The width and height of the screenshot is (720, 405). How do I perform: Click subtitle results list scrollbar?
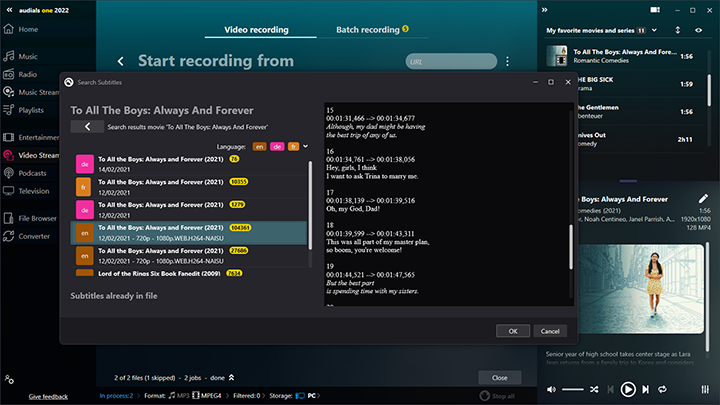pyautogui.click(x=310, y=205)
